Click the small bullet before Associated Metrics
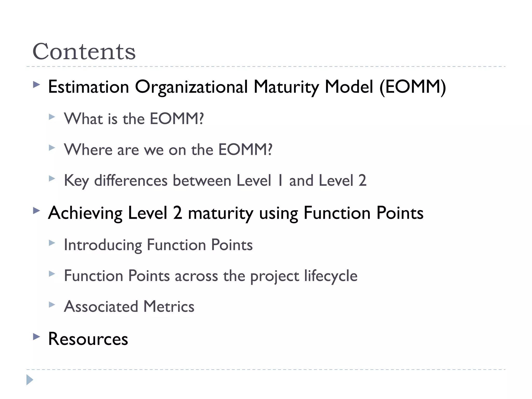 click(52, 304)
